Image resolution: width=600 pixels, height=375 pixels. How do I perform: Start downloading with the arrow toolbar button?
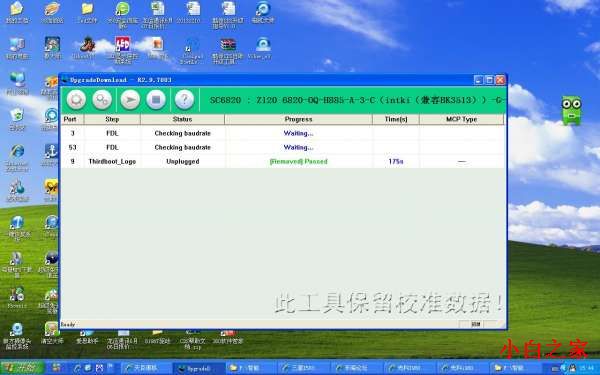click(x=130, y=100)
